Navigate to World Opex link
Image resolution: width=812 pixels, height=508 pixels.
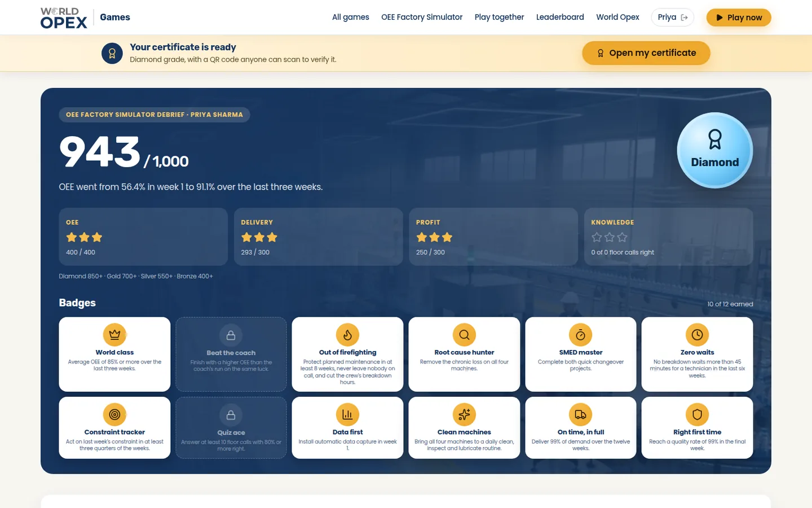(617, 17)
